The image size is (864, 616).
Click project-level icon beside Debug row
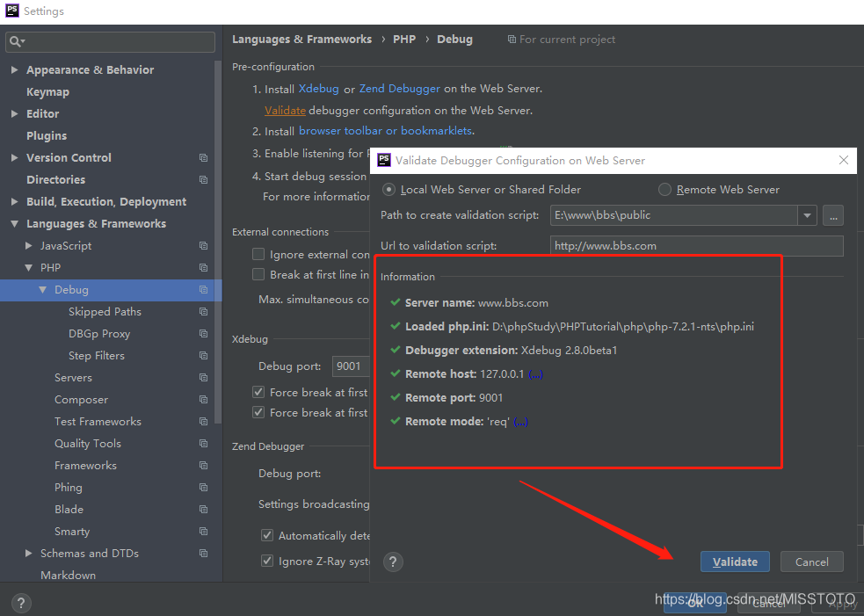point(203,290)
